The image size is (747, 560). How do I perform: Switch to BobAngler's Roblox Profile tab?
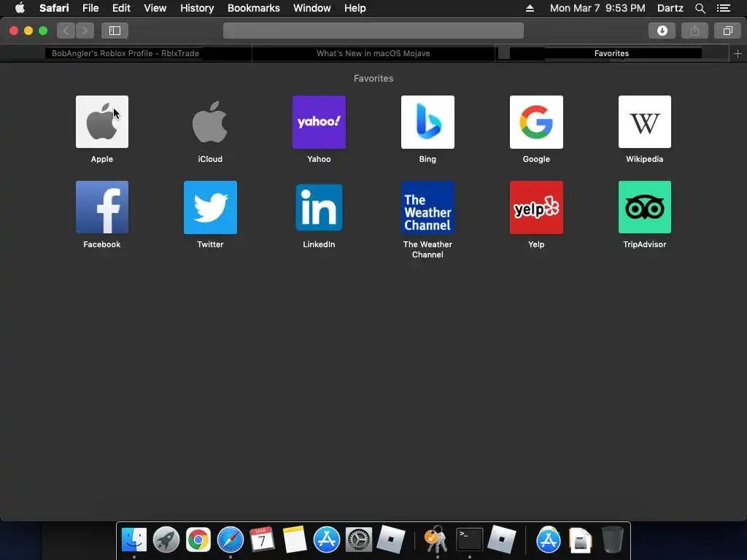tap(125, 53)
